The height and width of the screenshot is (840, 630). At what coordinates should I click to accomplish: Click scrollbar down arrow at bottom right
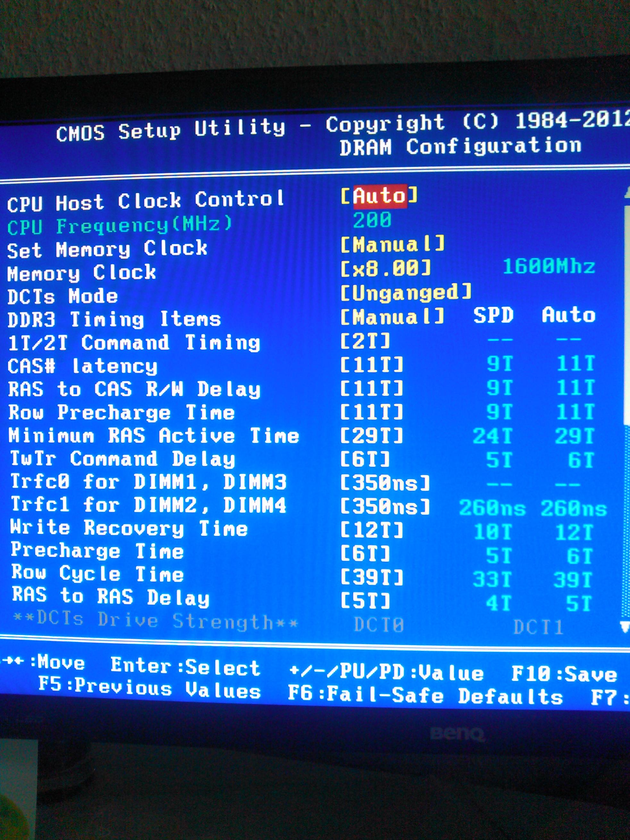pyautogui.click(x=625, y=627)
